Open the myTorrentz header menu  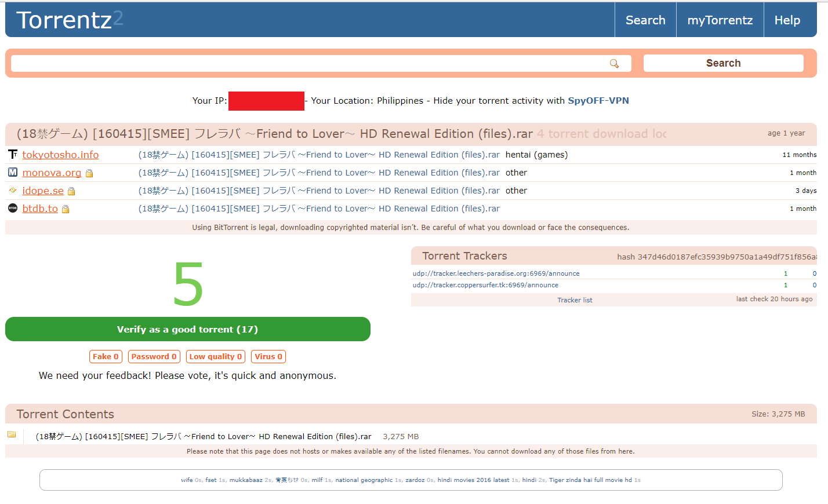720,20
